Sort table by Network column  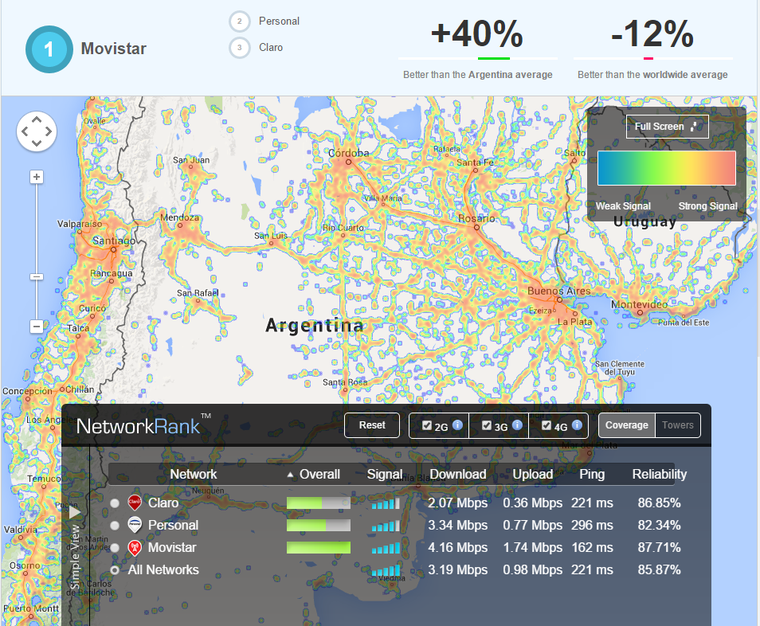tap(193, 474)
